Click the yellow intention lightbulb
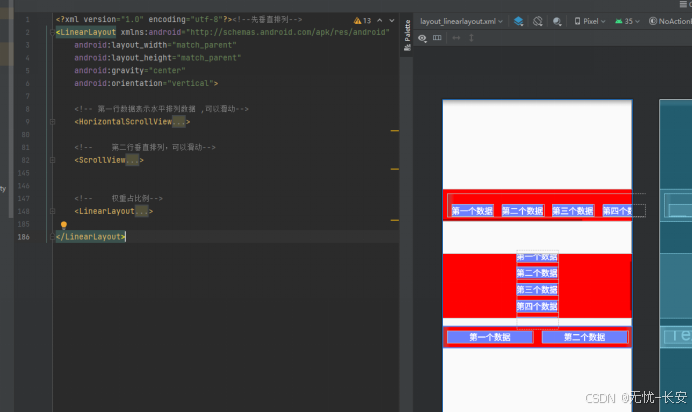 pos(64,225)
